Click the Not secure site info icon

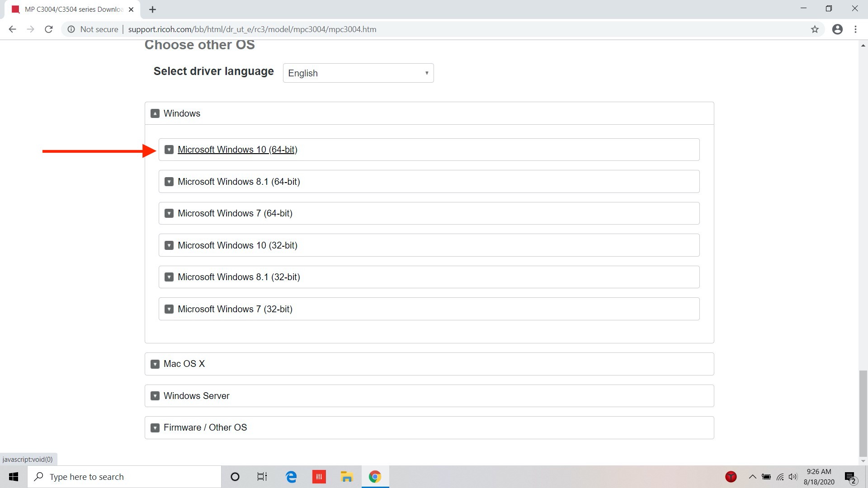(71, 29)
